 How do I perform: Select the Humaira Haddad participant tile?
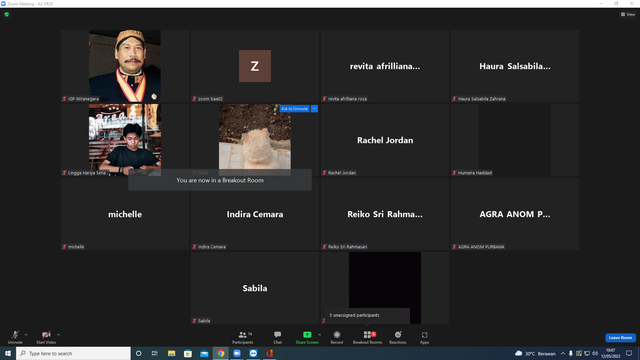point(515,140)
